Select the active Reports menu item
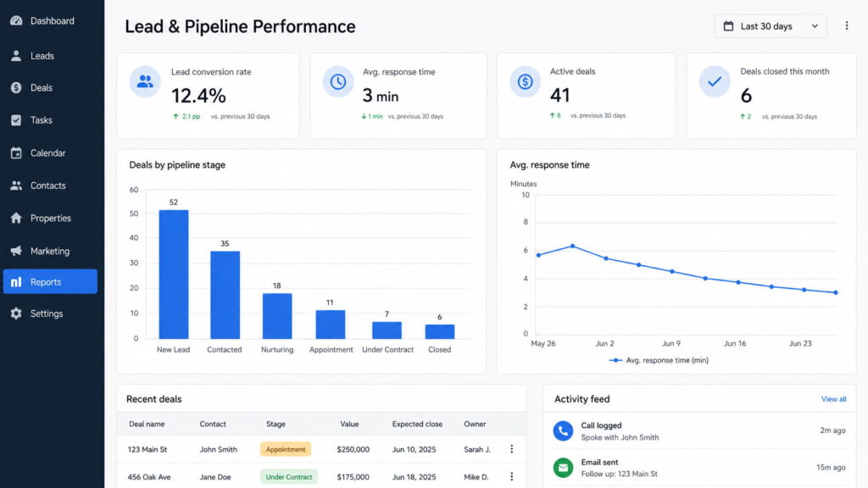868x488 pixels. point(50,281)
